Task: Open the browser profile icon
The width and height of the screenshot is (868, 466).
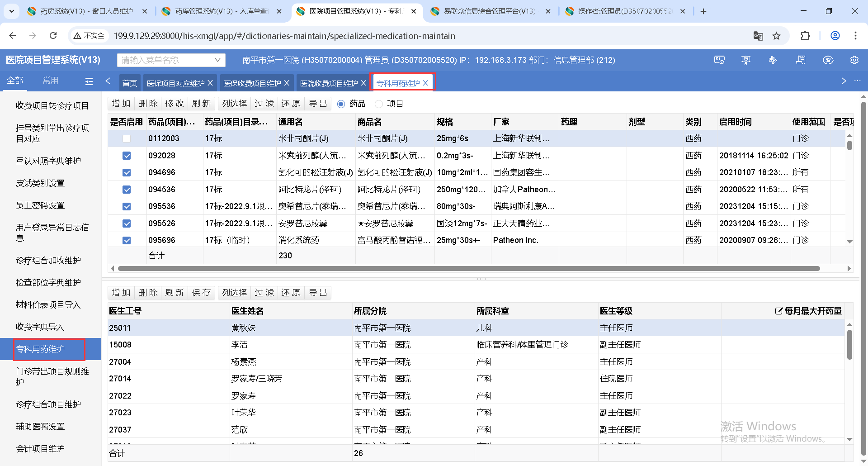Action: pyautogui.click(x=835, y=36)
